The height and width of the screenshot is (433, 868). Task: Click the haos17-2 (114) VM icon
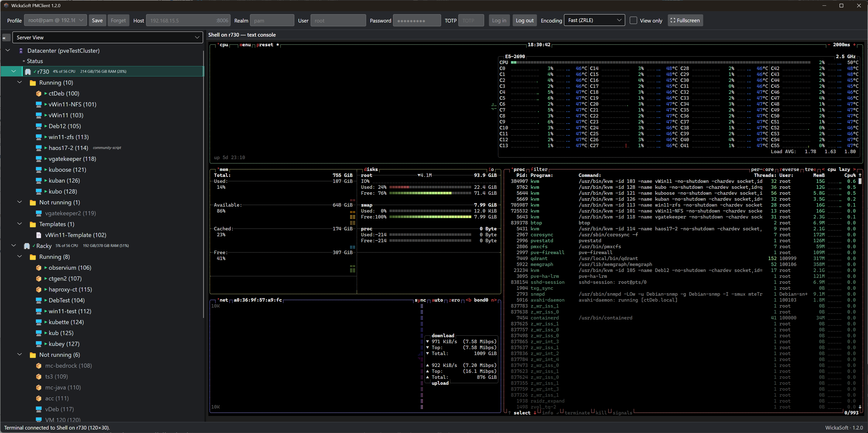point(39,148)
